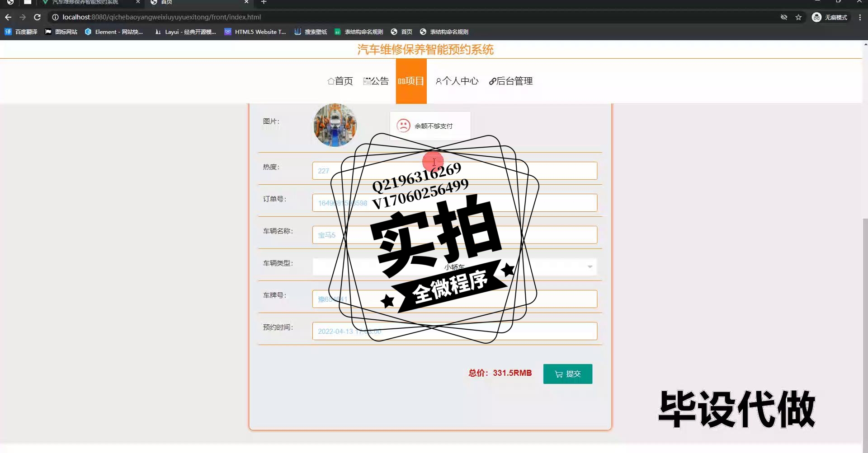Go to 首页 in site navigation
The height and width of the screenshot is (453, 868).
pos(340,81)
